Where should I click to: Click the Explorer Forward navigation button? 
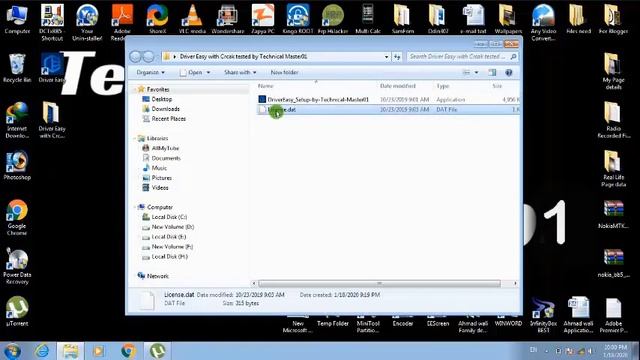(x=149, y=57)
